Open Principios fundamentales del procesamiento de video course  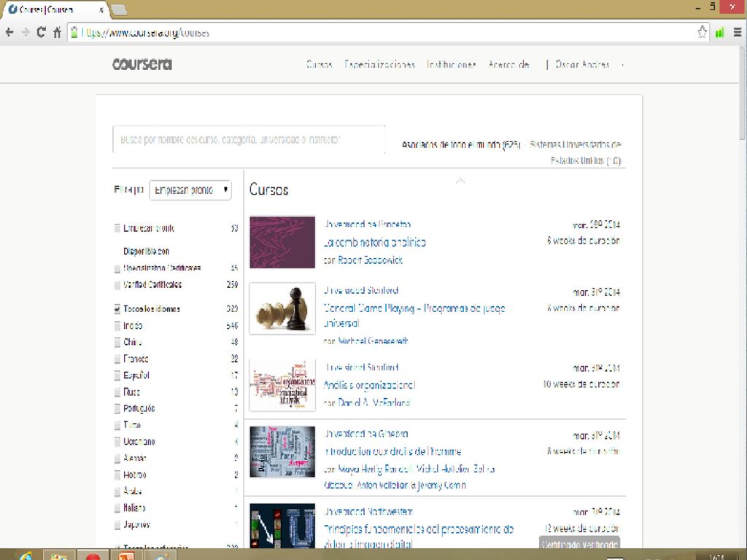coord(418,536)
